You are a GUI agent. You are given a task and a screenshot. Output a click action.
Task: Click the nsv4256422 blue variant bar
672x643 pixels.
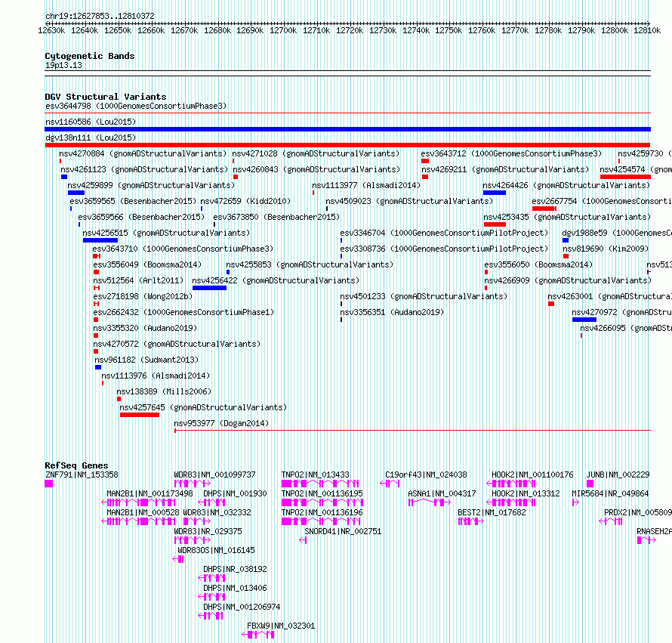tap(210, 288)
